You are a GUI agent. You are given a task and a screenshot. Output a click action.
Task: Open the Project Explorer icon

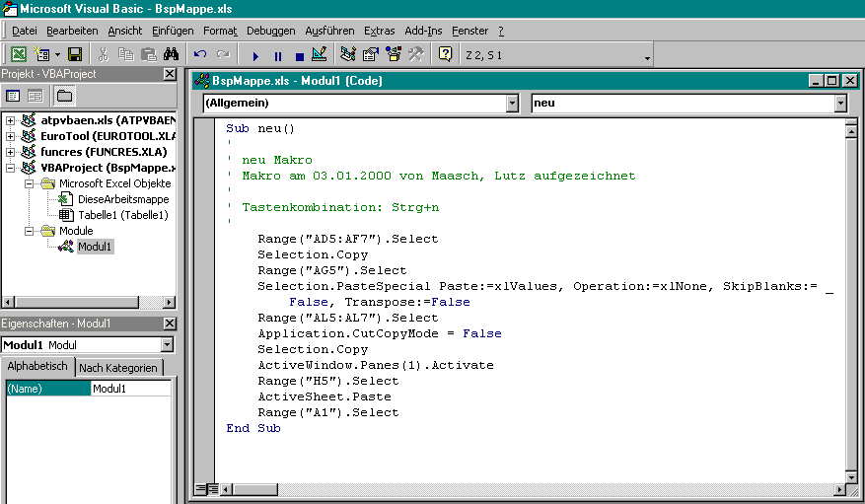348,54
